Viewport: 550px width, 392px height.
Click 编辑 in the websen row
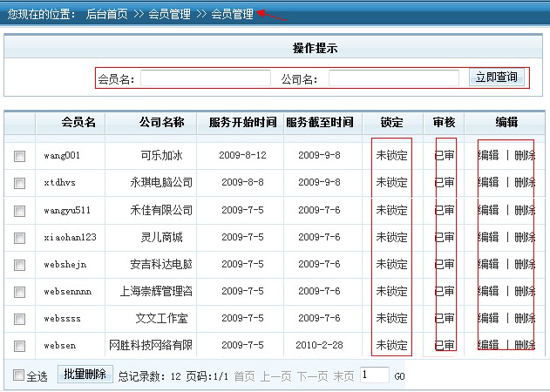(488, 345)
